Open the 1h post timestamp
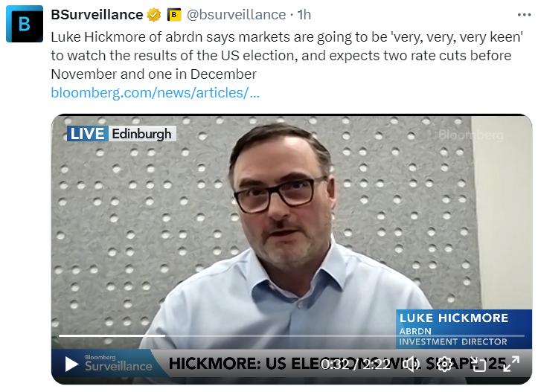 click(x=304, y=15)
